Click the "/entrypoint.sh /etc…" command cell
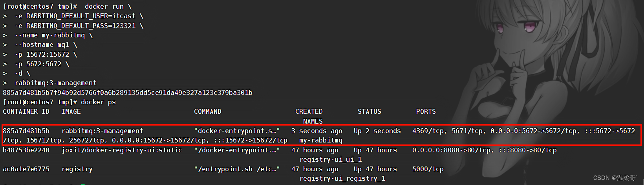 tap(237, 169)
